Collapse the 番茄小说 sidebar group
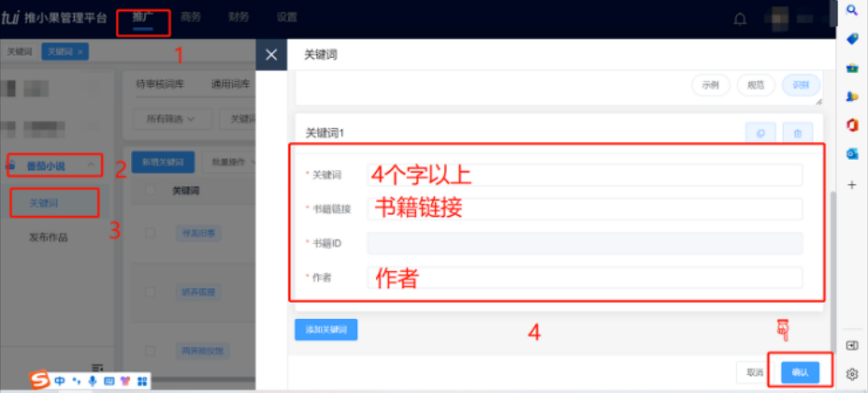 pos(90,165)
